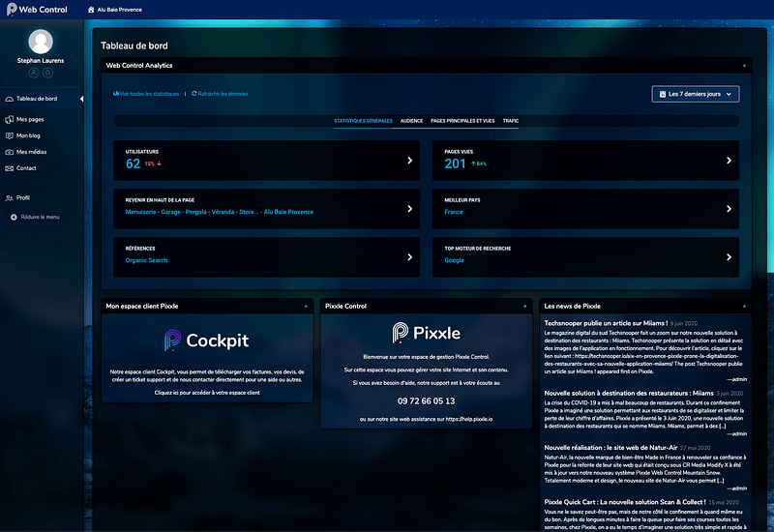This screenshot has width=774, height=532.
Task: Click Cliquez ici pour accéder à votre espace client
Action: [207, 393]
